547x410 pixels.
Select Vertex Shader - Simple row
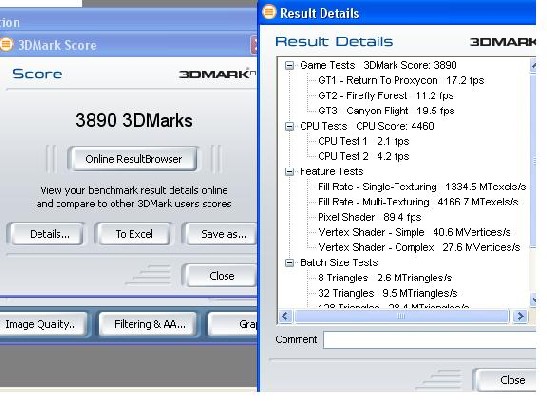pos(414,232)
